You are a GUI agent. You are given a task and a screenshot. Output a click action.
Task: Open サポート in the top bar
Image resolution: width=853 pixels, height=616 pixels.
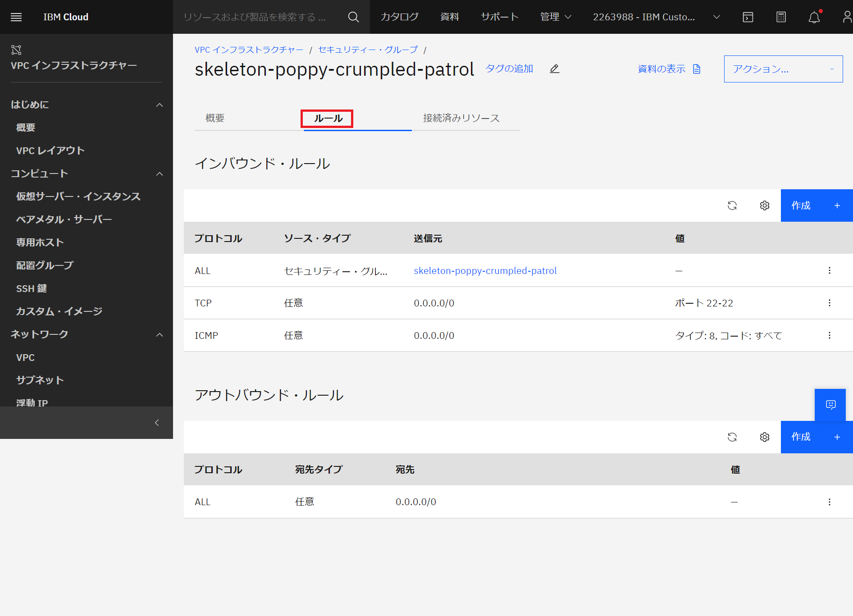tap(500, 17)
